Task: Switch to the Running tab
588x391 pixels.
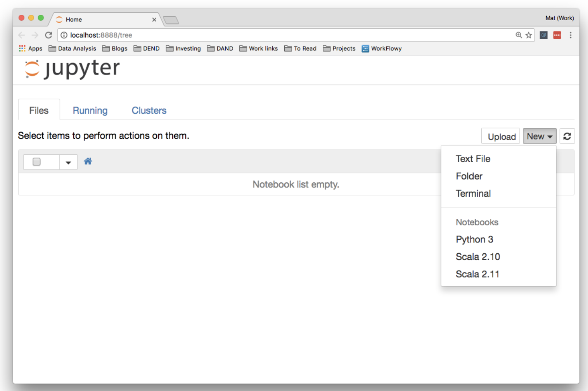Action: pyautogui.click(x=90, y=111)
